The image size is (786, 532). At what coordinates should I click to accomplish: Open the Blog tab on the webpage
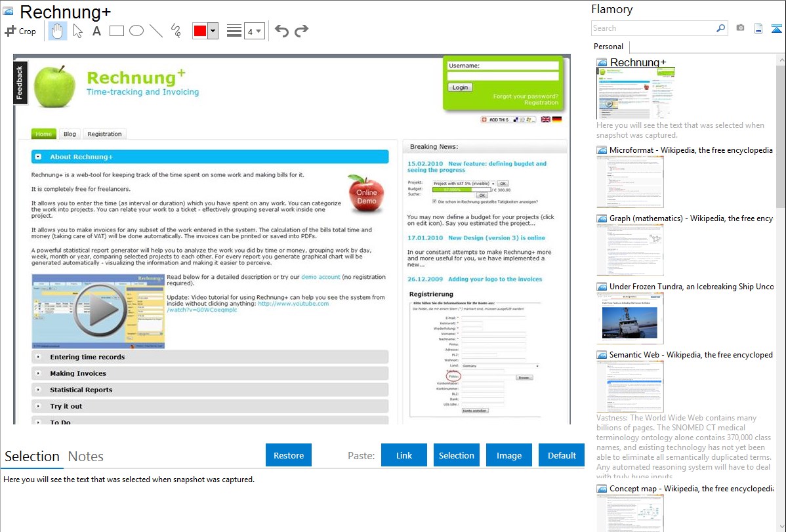[70, 134]
